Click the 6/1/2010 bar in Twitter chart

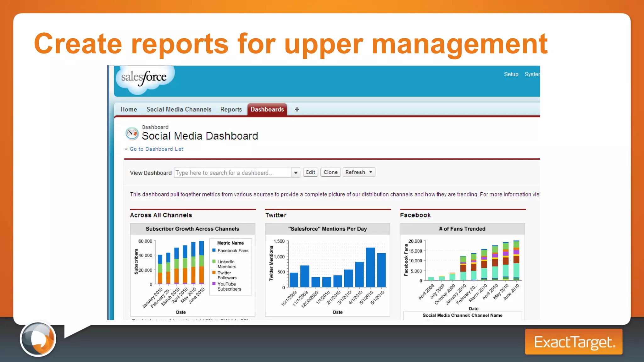(381, 270)
